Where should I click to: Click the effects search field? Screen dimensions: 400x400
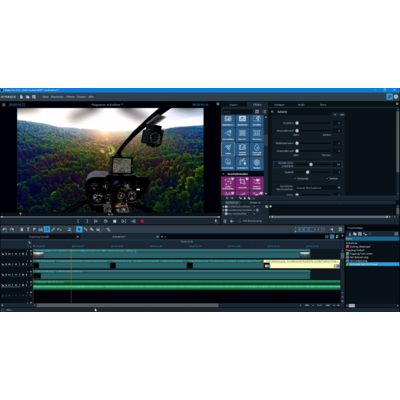(237, 112)
